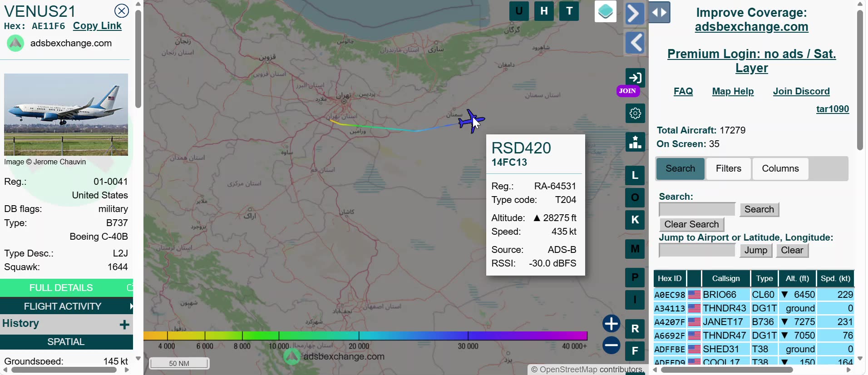Open the settings gear on map
This screenshot has height=375, width=868.
click(x=635, y=113)
